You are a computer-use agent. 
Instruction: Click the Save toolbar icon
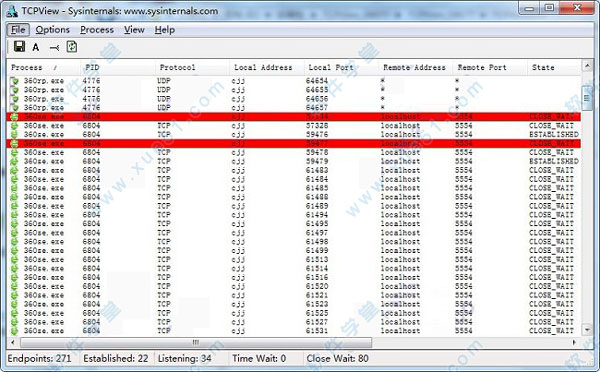pyautogui.click(x=19, y=47)
